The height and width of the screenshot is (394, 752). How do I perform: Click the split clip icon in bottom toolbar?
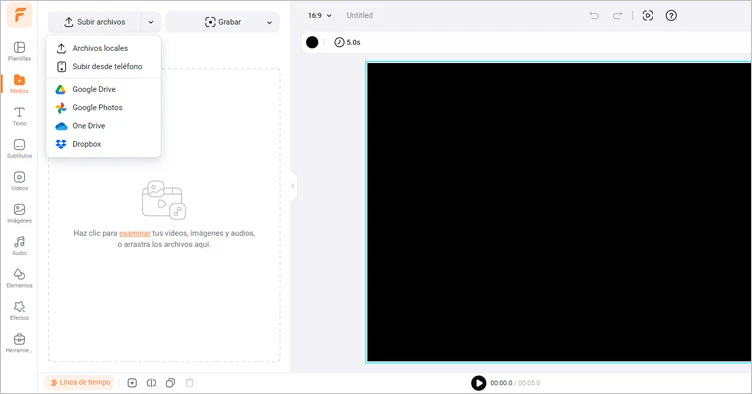click(152, 382)
